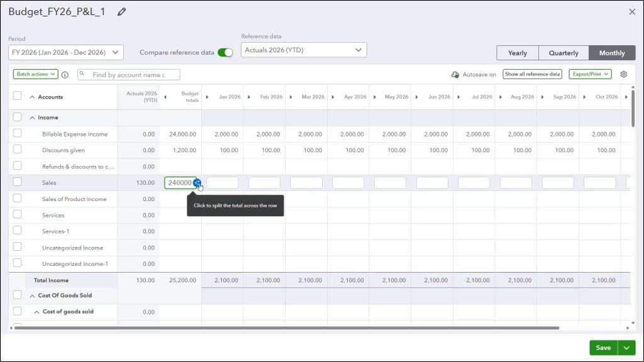Check the Cost Of Goods Sold checkbox
The height and width of the screenshot is (362, 644).
click(x=17, y=295)
